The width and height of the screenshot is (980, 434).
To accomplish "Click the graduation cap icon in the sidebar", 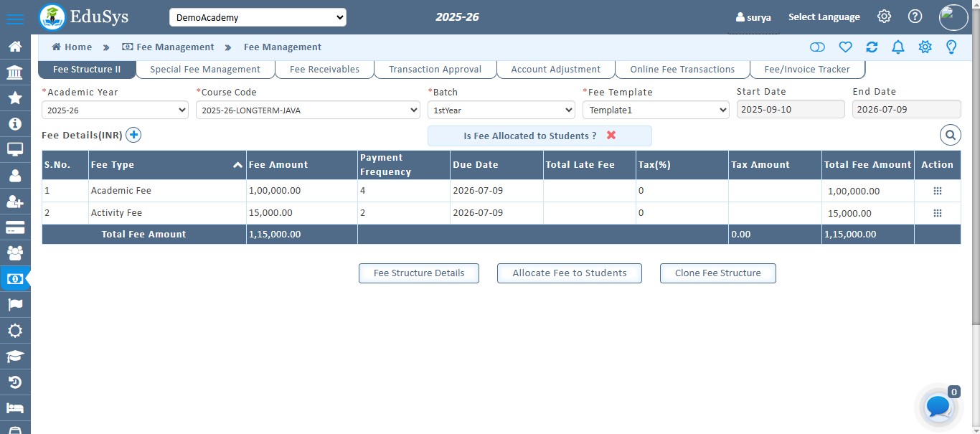I will click(x=15, y=357).
